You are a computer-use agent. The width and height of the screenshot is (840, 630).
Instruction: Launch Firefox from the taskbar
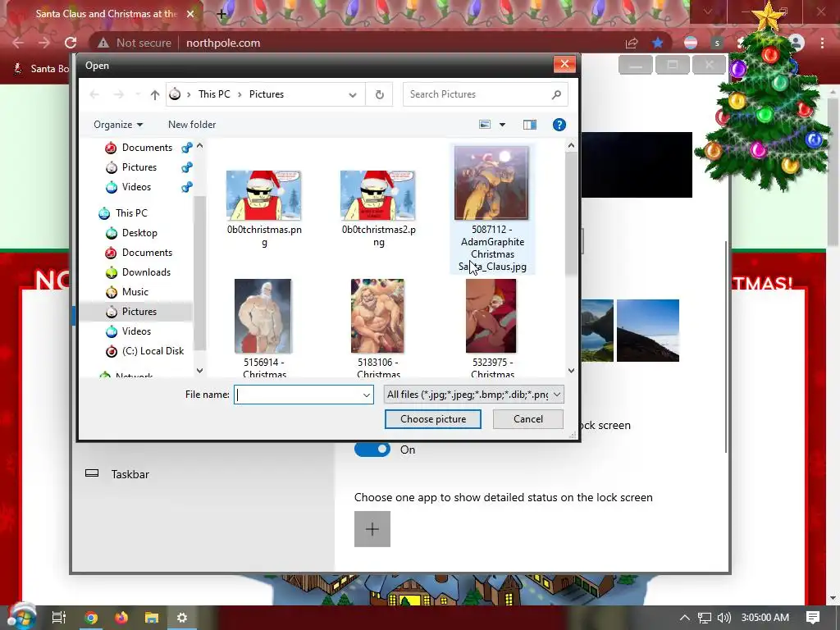[x=121, y=618]
